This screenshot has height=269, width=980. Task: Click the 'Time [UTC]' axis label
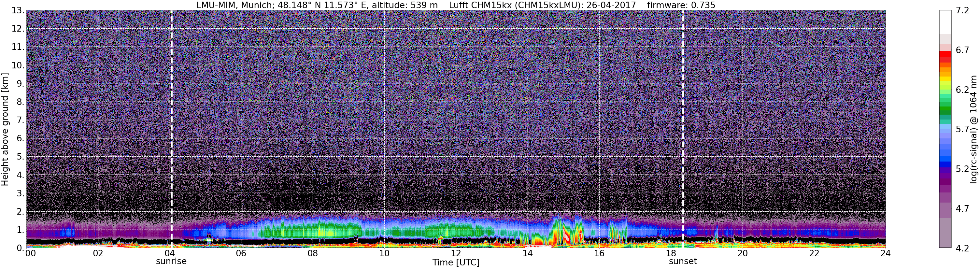[x=456, y=262]
